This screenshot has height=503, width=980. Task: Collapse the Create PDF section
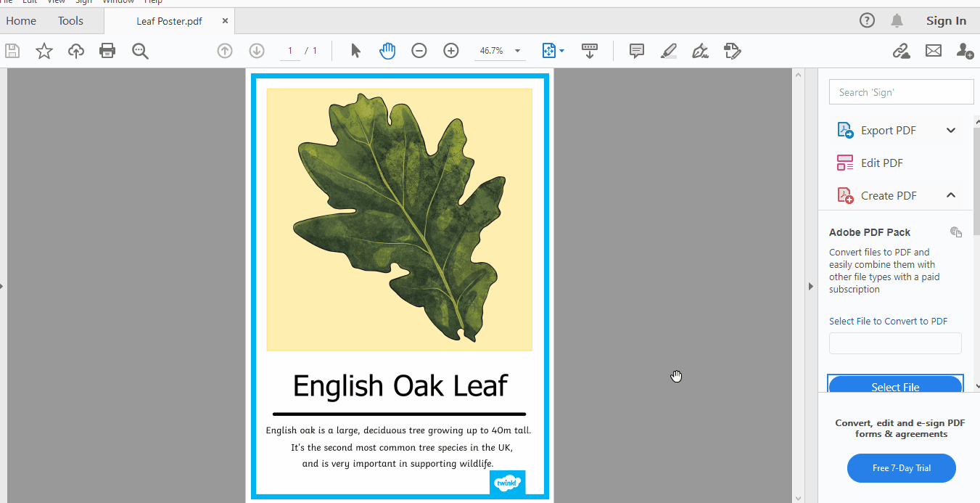(951, 195)
